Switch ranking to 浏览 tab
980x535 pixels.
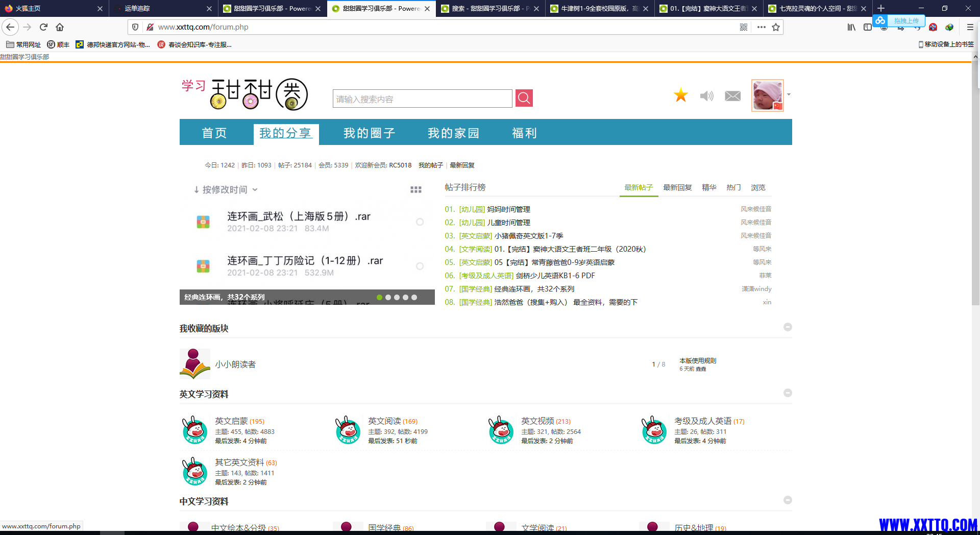[758, 187]
